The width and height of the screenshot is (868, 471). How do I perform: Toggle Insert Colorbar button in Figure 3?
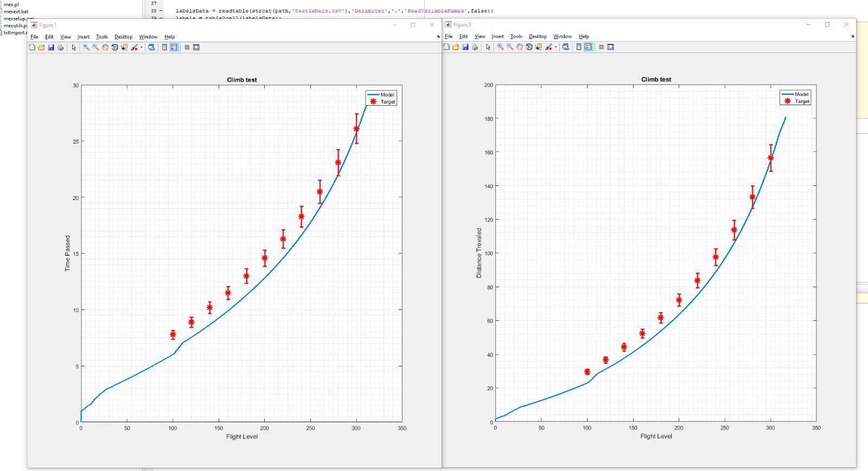578,47
